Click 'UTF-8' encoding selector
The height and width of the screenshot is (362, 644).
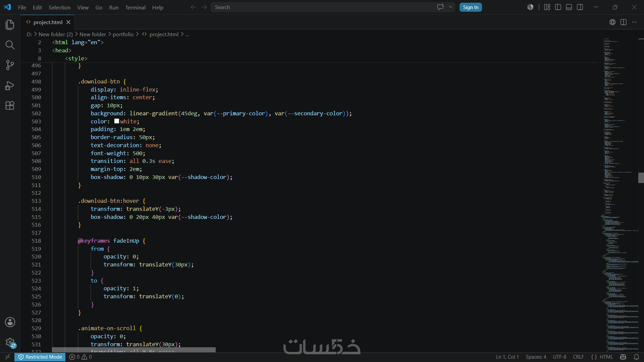point(559,357)
